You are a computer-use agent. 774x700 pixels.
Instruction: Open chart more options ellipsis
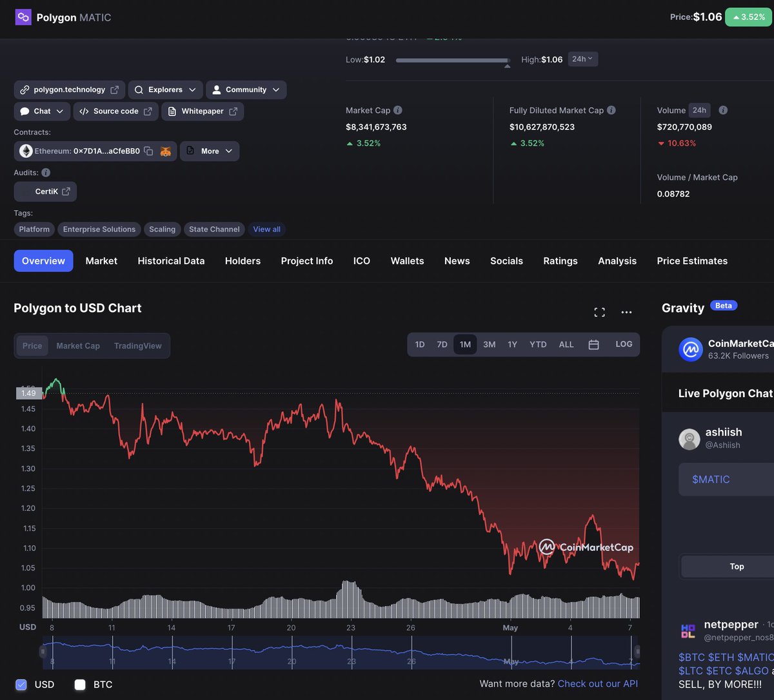point(626,313)
